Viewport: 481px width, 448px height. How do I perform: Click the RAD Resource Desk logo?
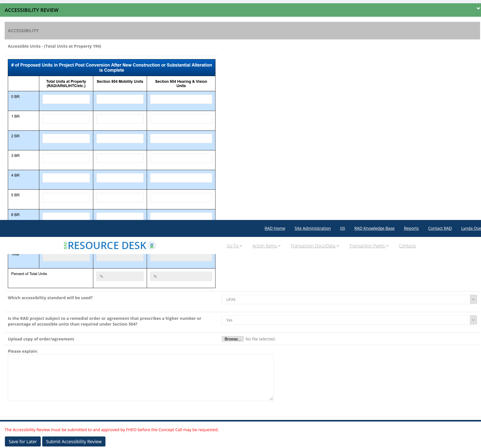pyautogui.click(x=109, y=245)
